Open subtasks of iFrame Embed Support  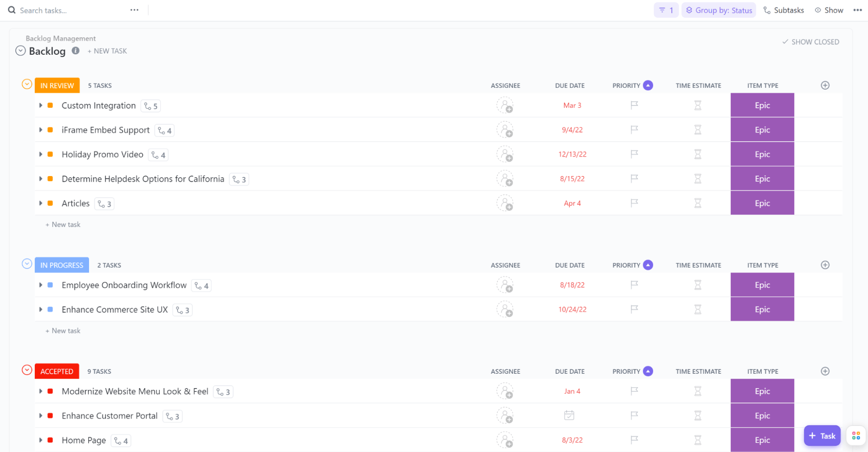coord(165,130)
